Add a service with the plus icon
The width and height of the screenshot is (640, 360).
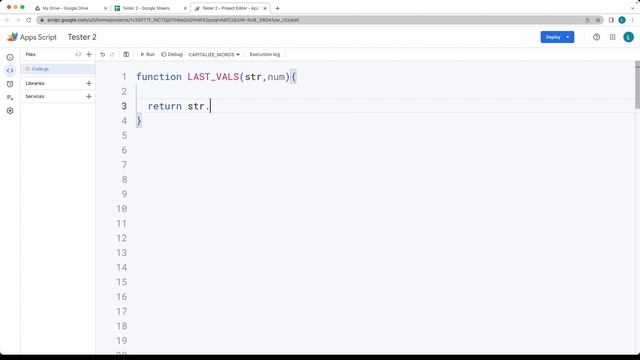coord(89,96)
